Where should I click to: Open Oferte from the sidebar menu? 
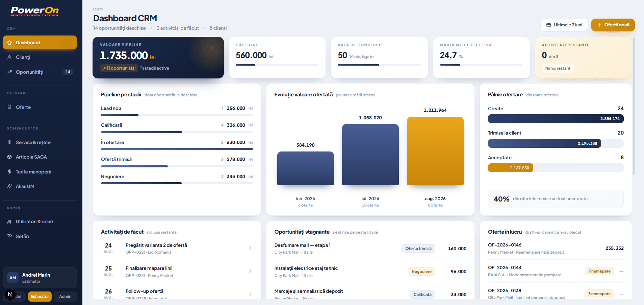[x=40, y=107]
